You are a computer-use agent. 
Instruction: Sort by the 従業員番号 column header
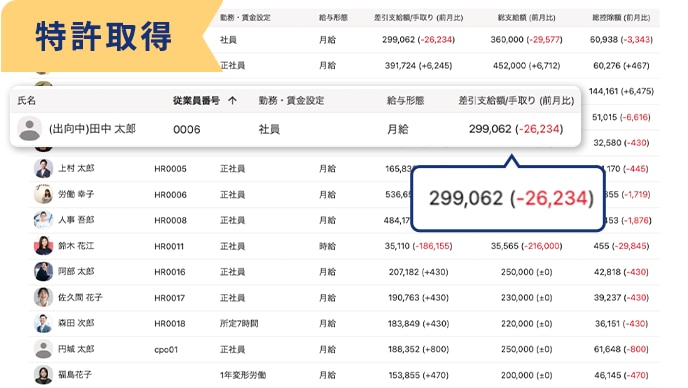pyautogui.click(x=196, y=101)
